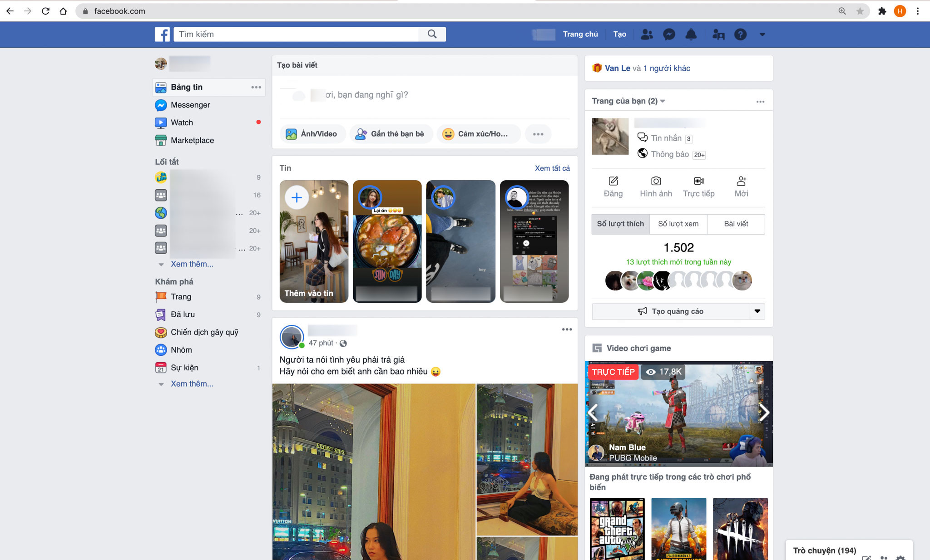Screen dimensions: 930x560
Task: Open Messenger icon in top bar
Action: click(x=669, y=34)
